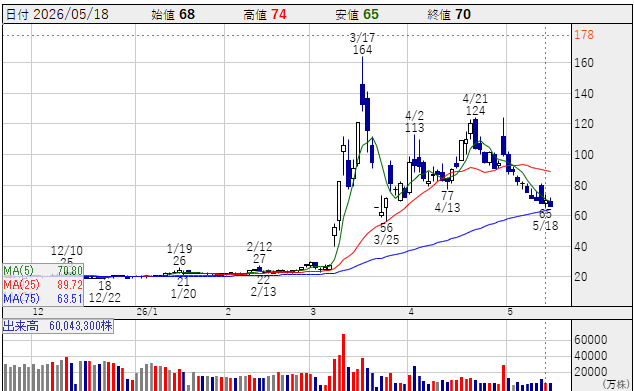This screenshot has height=391, width=634.
Task: Click the 5/18 low label 65
Action: click(545, 214)
